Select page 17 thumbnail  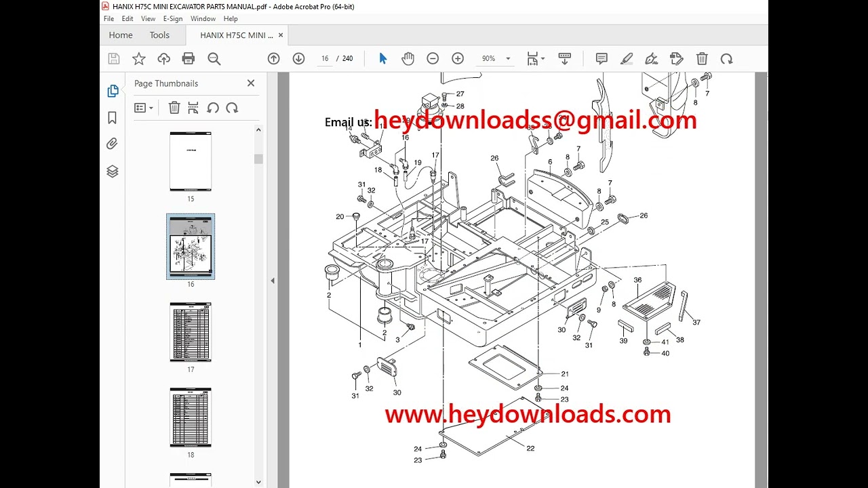[191, 332]
